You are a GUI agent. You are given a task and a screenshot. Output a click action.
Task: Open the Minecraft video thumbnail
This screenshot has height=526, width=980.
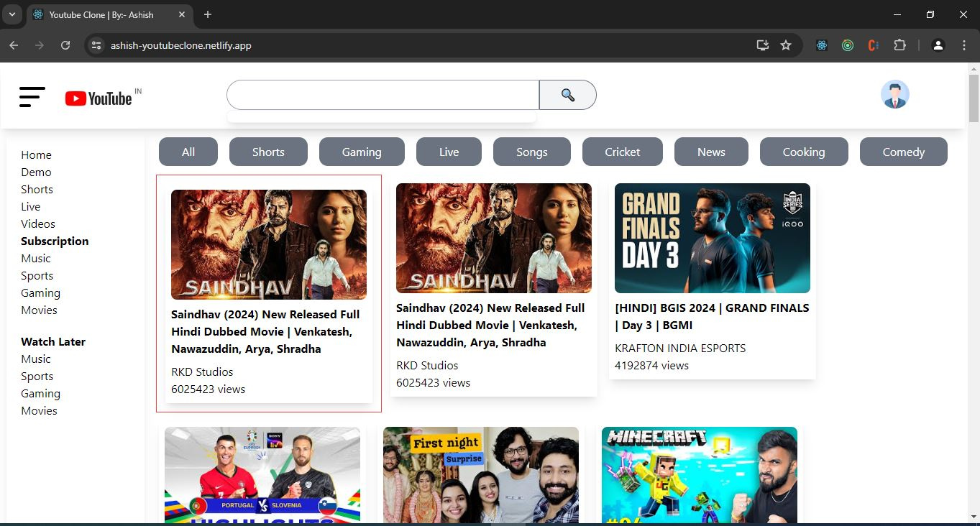pos(700,475)
